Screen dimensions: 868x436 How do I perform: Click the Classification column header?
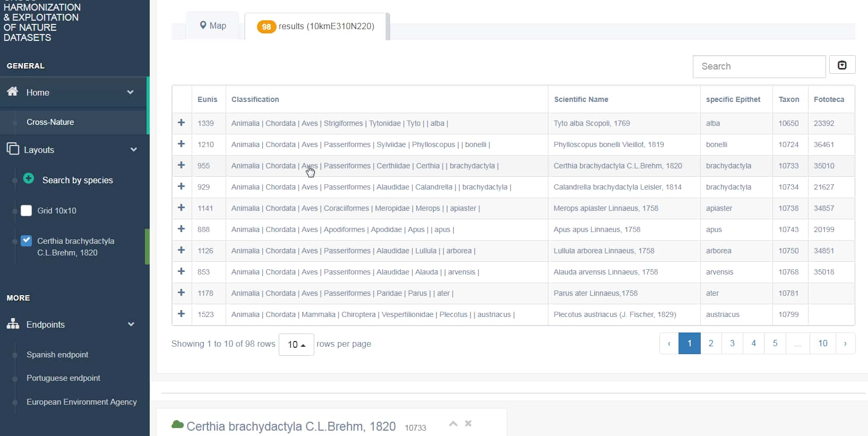pos(387,99)
